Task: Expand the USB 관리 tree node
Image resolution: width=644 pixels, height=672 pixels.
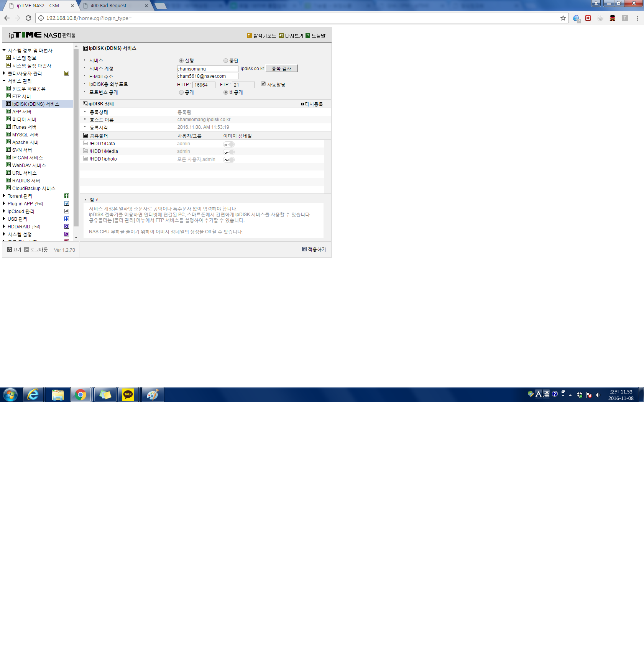Action: pyautogui.click(x=4, y=219)
